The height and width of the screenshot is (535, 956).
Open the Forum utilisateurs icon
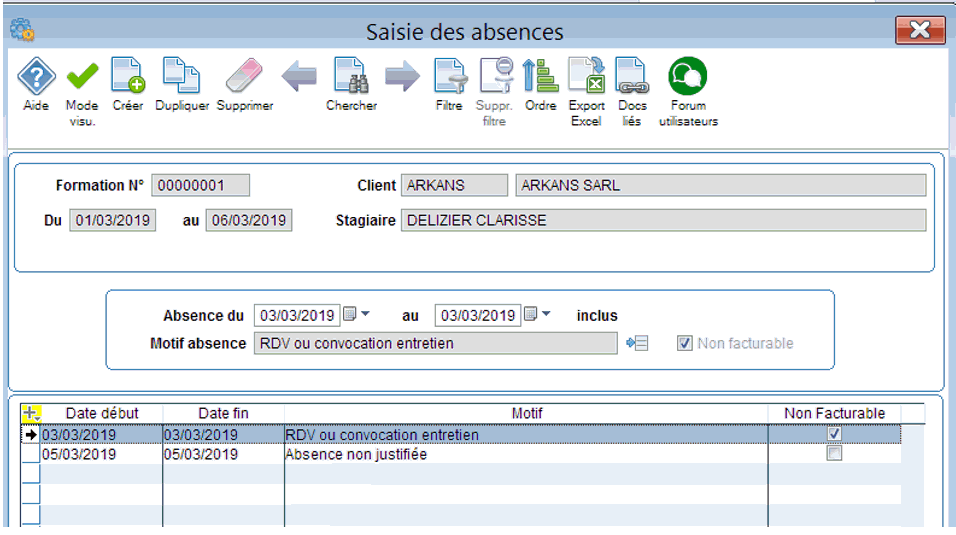[688, 76]
